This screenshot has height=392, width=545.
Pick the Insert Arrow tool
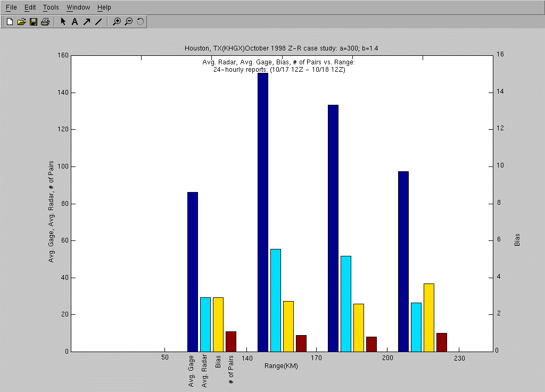click(87, 21)
